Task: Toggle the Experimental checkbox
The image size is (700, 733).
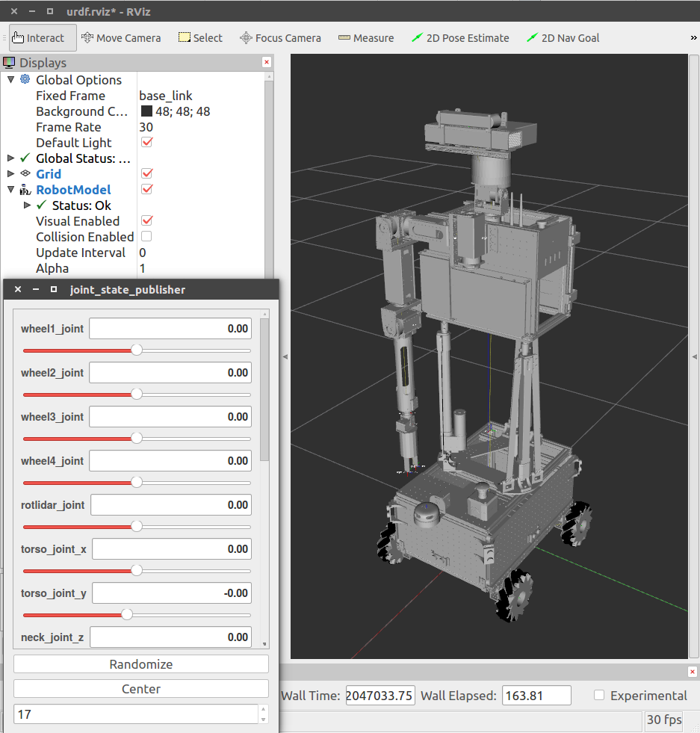Action: [598, 695]
